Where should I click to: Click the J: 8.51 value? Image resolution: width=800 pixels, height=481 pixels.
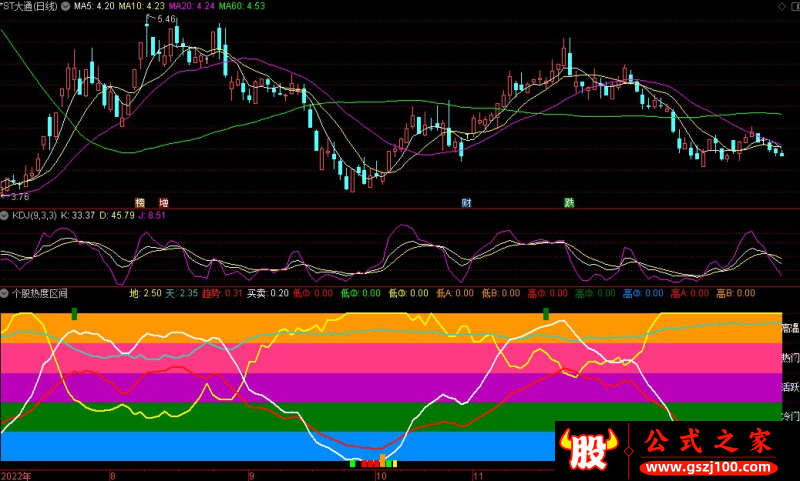click(152, 216)
